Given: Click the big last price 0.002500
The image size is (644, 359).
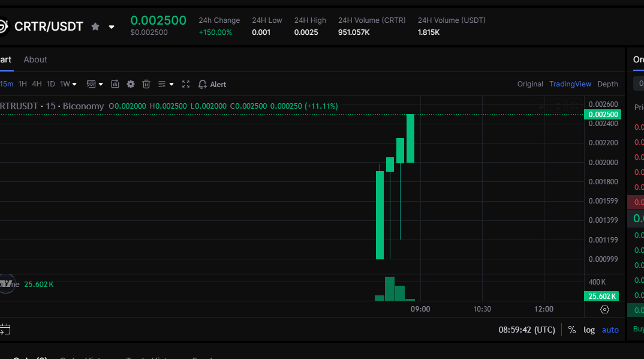Looking at the screenshot, I should click(x=158, y=20).
